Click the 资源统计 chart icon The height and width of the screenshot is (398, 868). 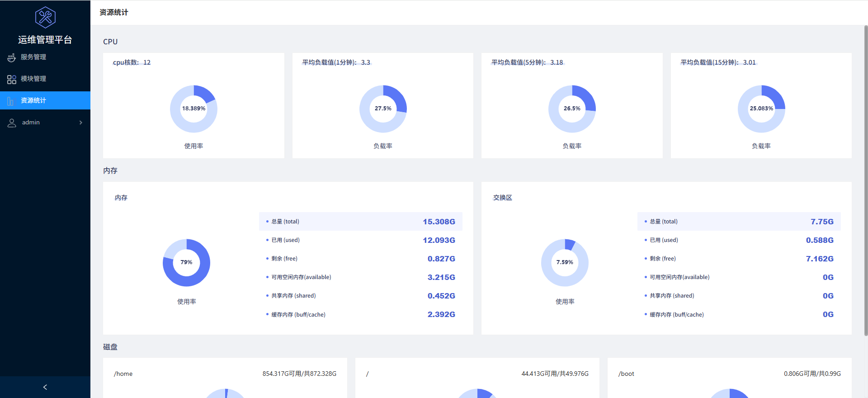[11, 101]
